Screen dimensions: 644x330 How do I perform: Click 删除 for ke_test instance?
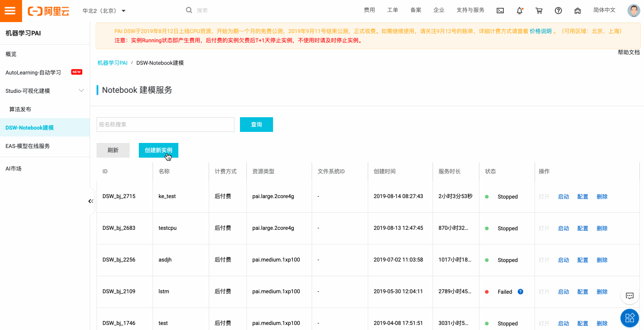tap(602, 197)
